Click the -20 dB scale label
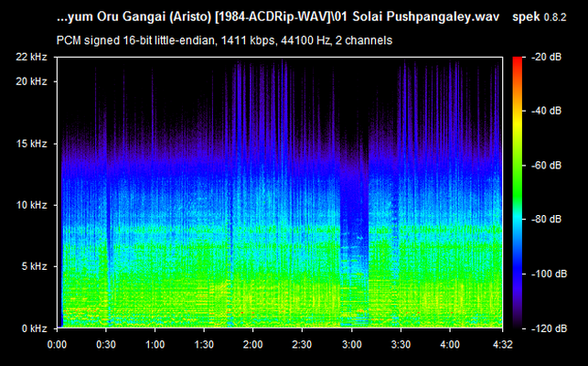The height and width of the screenshot is (366, 588). 546,57
